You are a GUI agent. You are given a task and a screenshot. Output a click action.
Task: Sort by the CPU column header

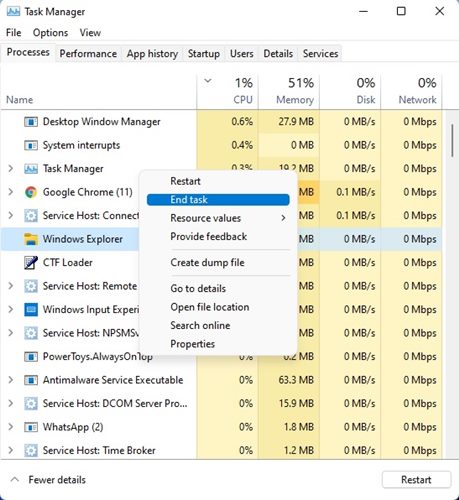228,91
